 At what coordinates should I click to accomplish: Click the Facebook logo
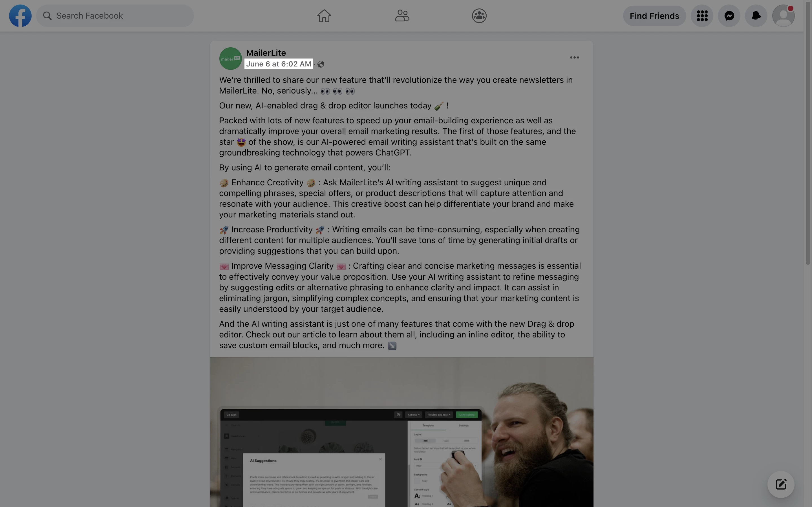20,16
